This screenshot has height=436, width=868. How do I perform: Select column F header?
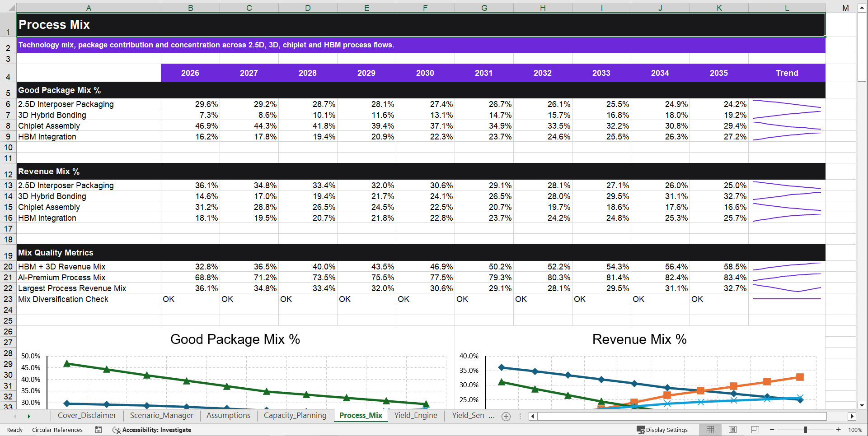[425, 8]
